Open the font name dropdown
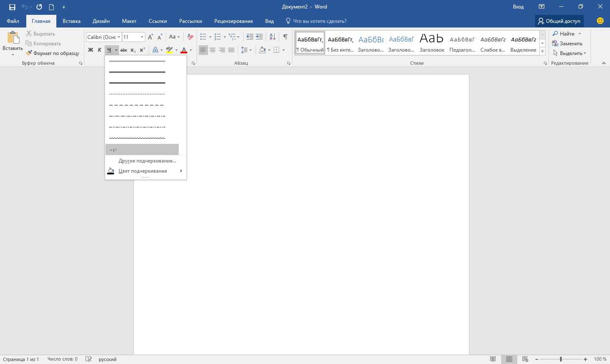This screenshot has height=364, width=610. [119, 37]
